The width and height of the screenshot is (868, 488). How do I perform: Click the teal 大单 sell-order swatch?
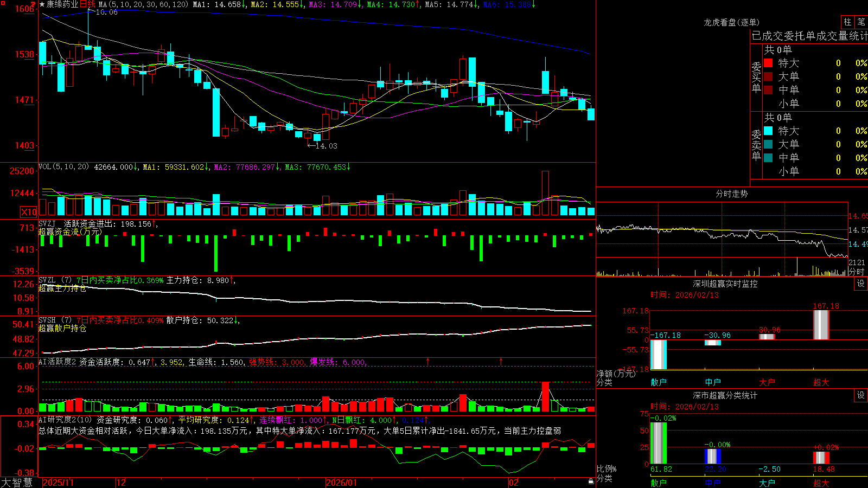tap(768, 144)
